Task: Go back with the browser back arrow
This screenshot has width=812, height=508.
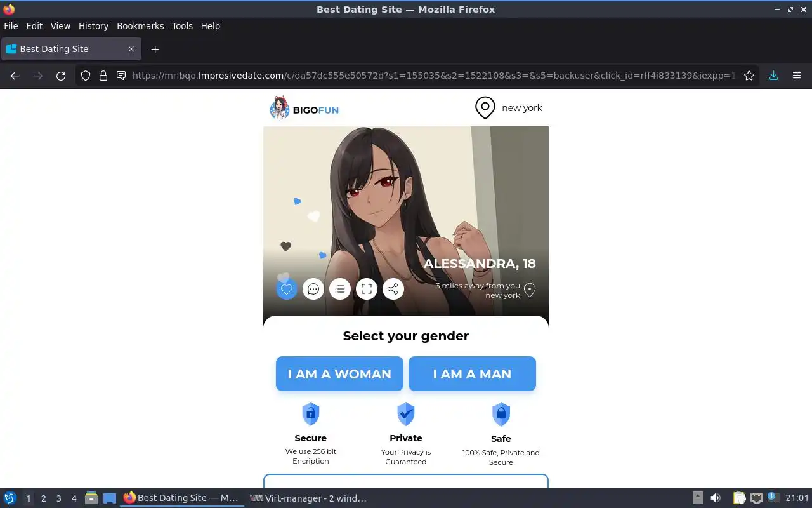Action: (x=15, y=76)
